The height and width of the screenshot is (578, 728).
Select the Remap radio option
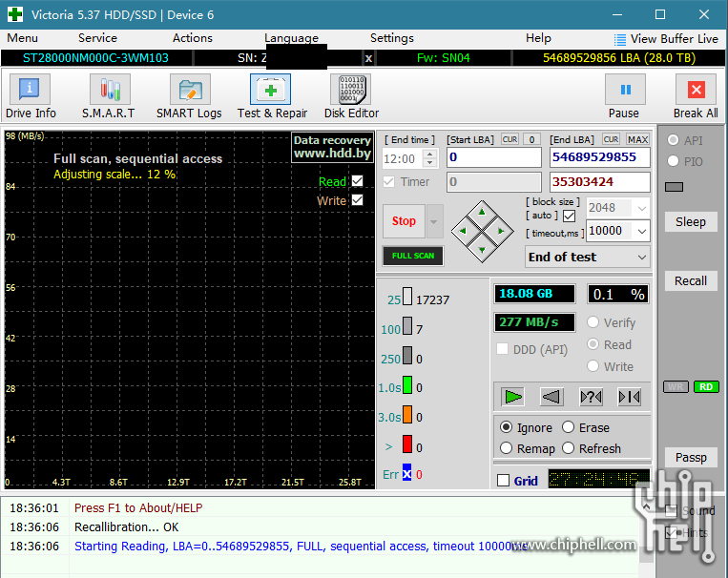[506, 448]
